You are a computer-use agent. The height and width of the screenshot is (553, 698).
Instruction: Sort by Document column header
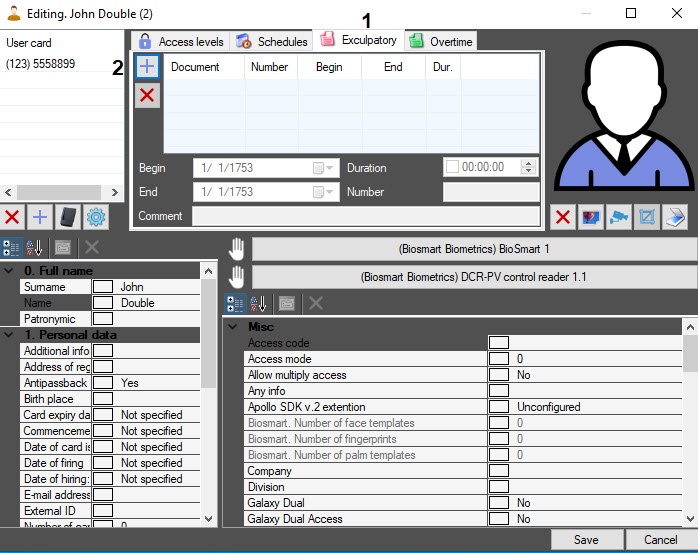(x=204, y=67)
